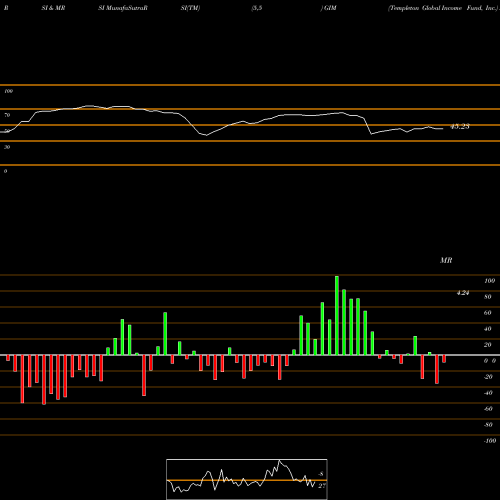The height and width of the screenshot is (500, 500).
Task: Click the '27' value in the mini chart
Action: click(322, 486)
